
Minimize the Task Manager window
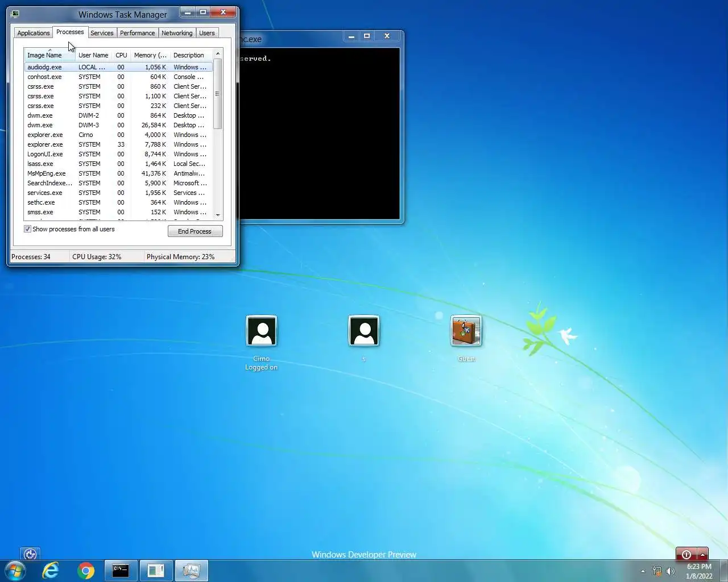tap(187, 12)
